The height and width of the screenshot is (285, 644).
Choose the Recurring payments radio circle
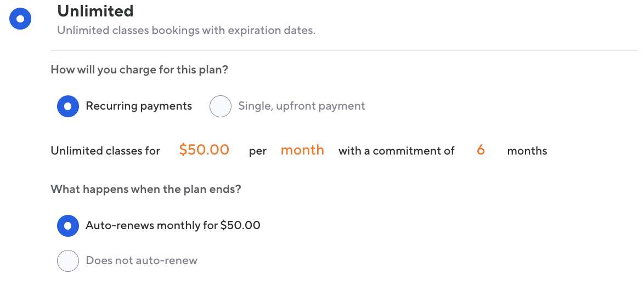68,106
